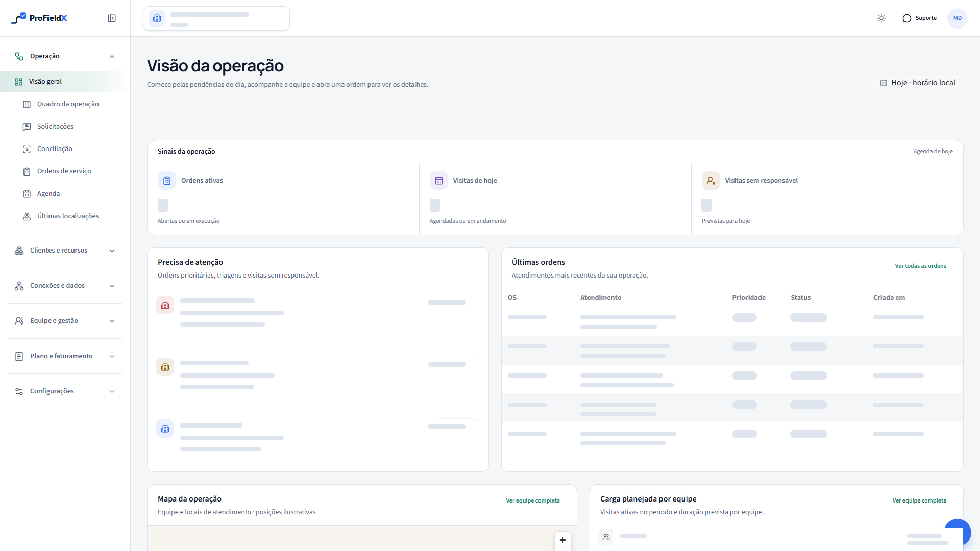This screenshot has height=551, width=980.
Task: Click the Plano e faturamento document icon
Action: click(19, 356)
